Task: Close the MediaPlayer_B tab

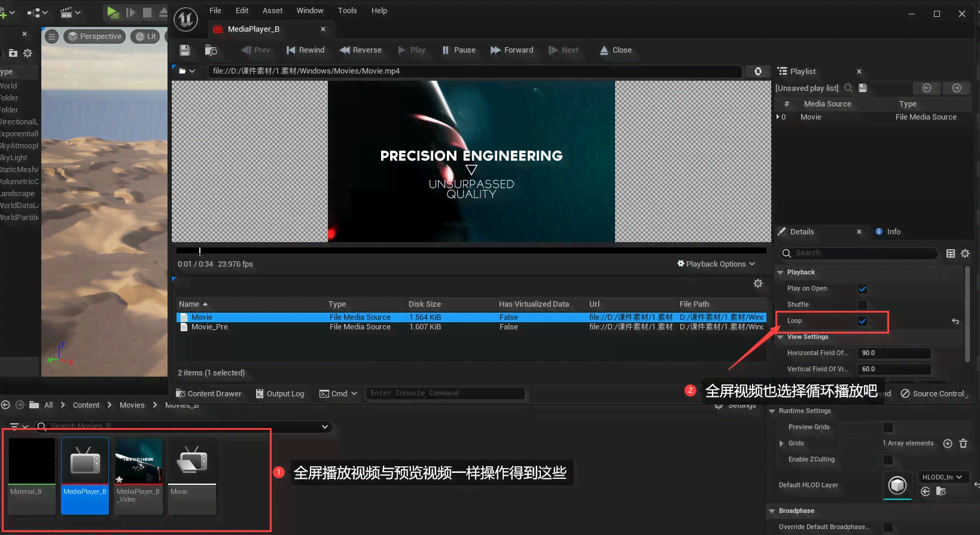Action: point(323,29)
